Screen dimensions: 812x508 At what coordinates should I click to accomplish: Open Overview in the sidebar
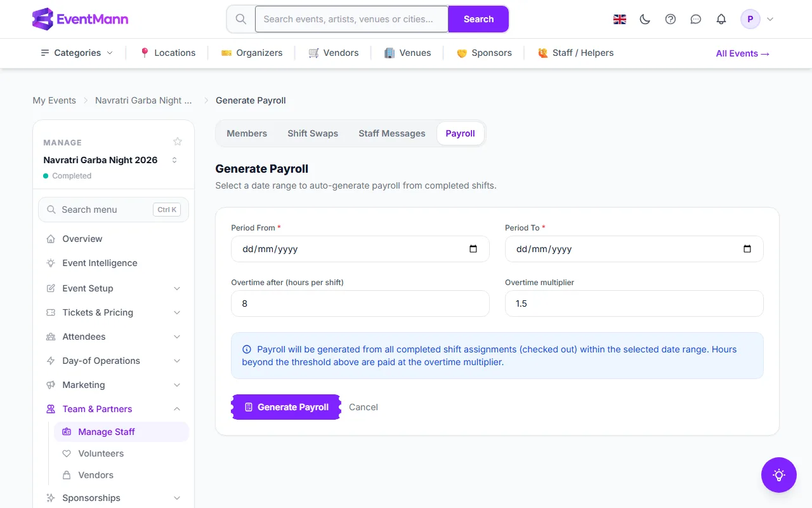114,239
